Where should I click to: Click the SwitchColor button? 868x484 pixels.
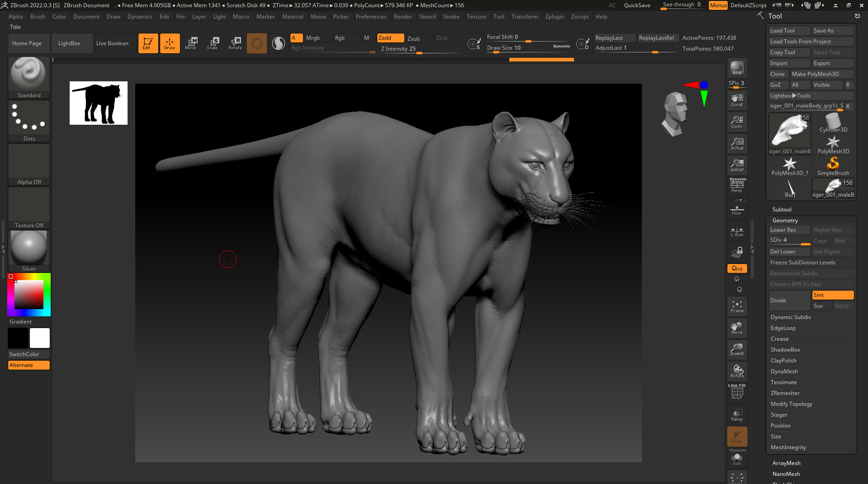click(x=29, y=354)
